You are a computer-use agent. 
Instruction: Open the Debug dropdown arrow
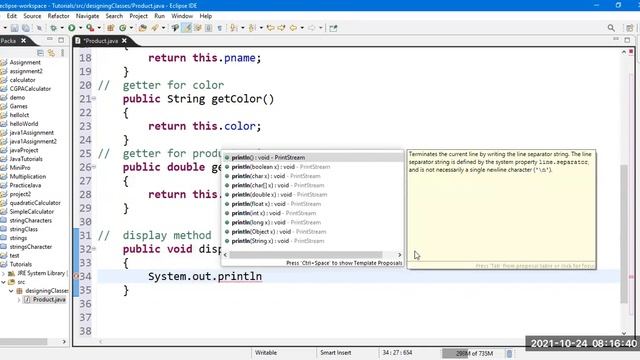tap(62, 28)
